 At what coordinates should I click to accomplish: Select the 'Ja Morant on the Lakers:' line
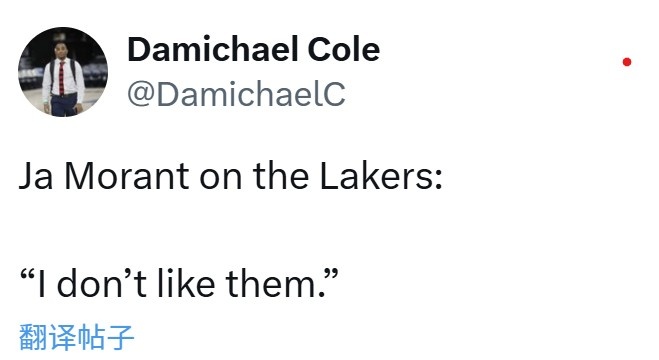pos(230,176)
